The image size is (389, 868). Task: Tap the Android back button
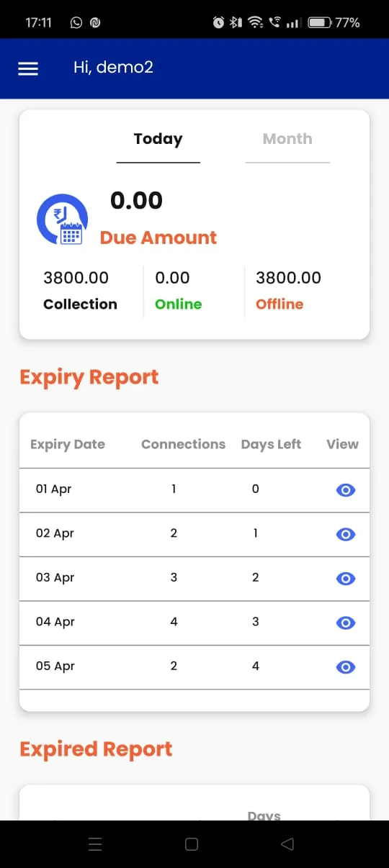pyautogui.click(x=287, y=844)
